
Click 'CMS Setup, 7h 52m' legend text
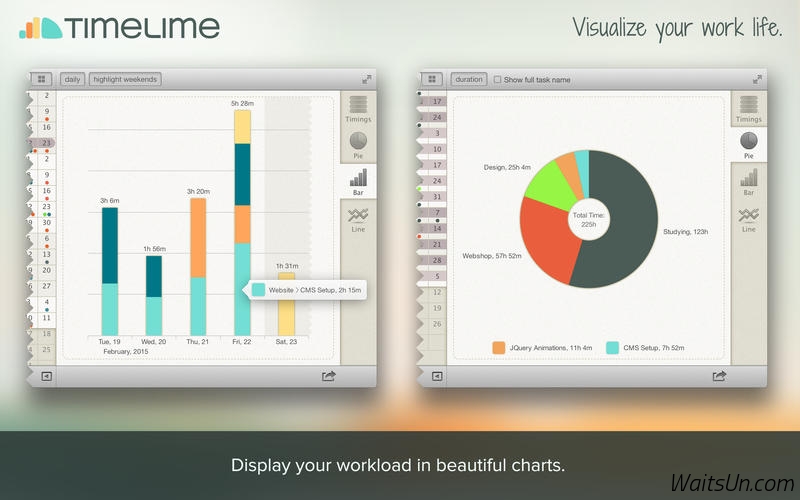click(x=654, y=348)
